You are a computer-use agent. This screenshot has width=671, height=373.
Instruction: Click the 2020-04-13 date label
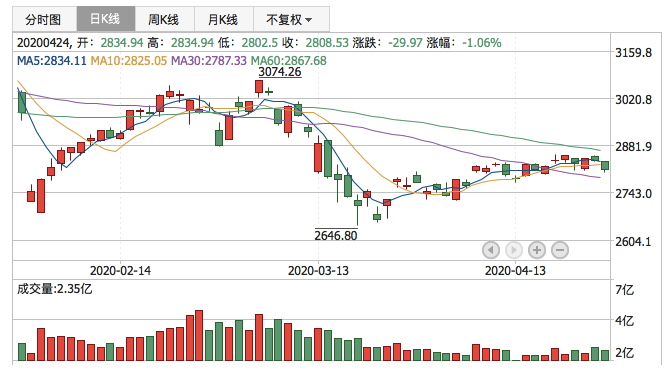(515, 270)
